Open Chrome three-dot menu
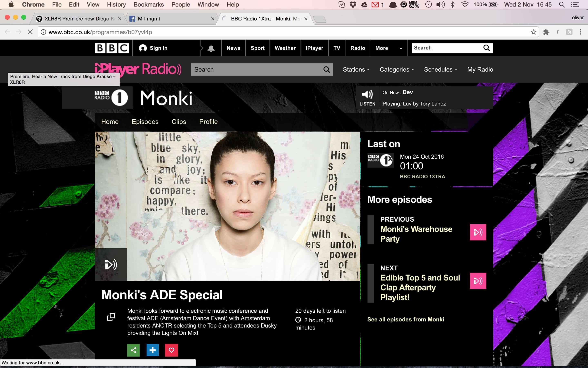This screenshot has height=368, width=588. coord(580,32)
